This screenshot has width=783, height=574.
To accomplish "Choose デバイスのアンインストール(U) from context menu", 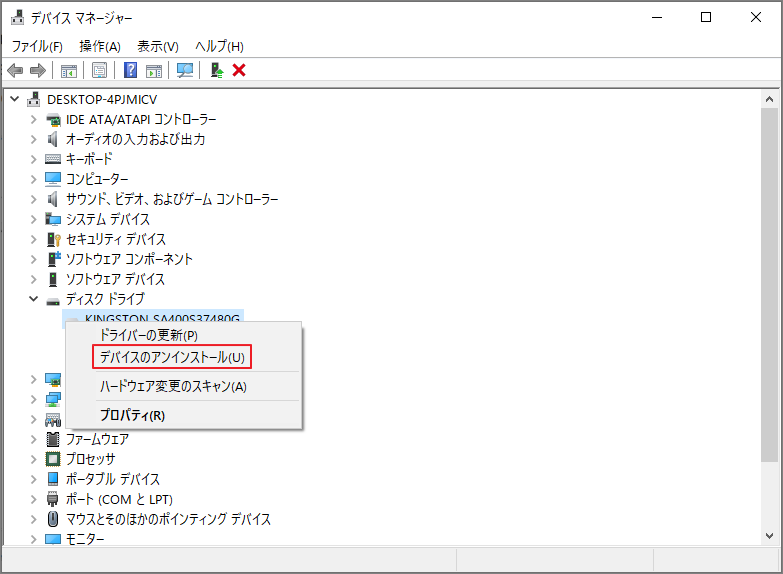I will pyautogui.click(x=172, y=357).
